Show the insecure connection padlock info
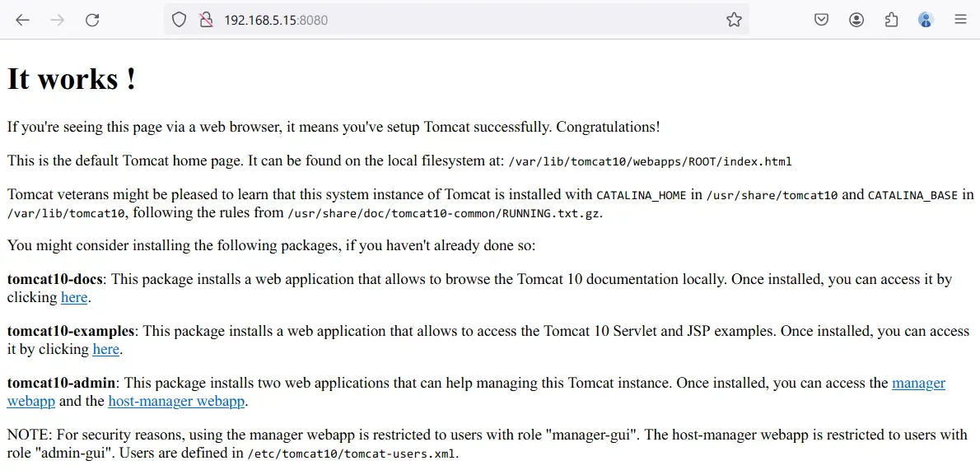 (206, 20)
